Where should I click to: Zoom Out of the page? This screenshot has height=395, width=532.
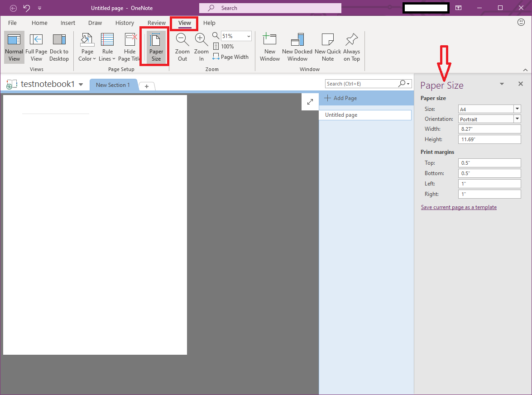[182, 47]
